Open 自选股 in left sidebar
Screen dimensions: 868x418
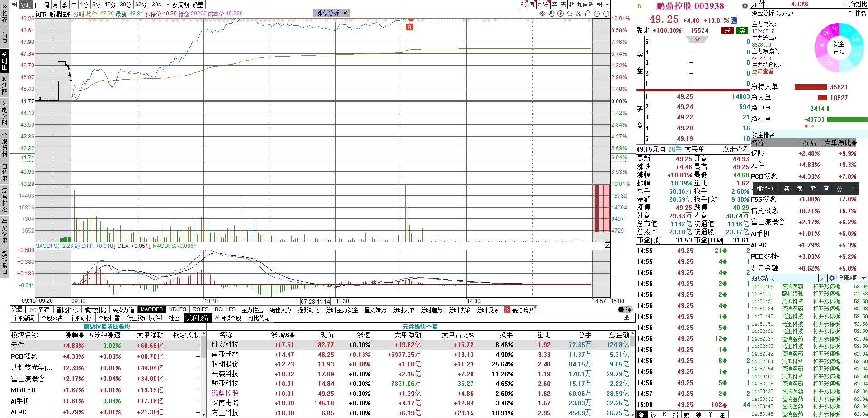[x=5, y=172]
